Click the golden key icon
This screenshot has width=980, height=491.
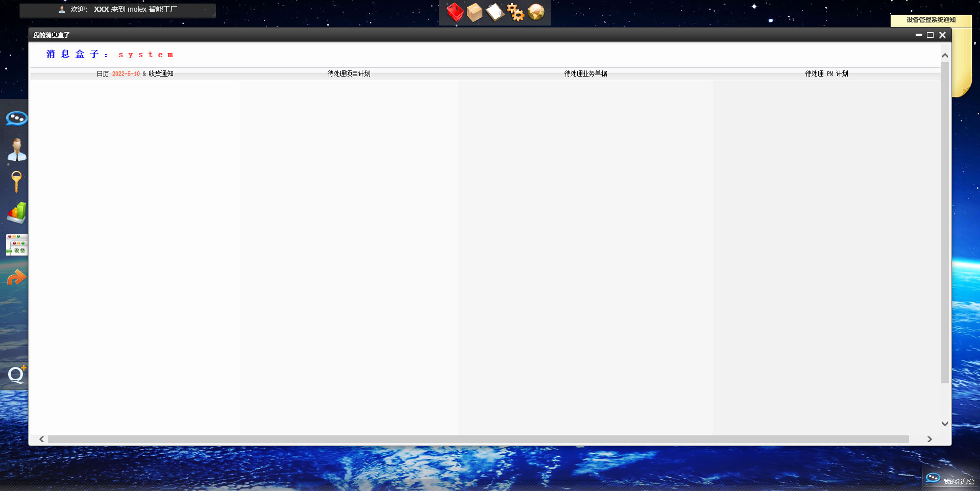16,182
